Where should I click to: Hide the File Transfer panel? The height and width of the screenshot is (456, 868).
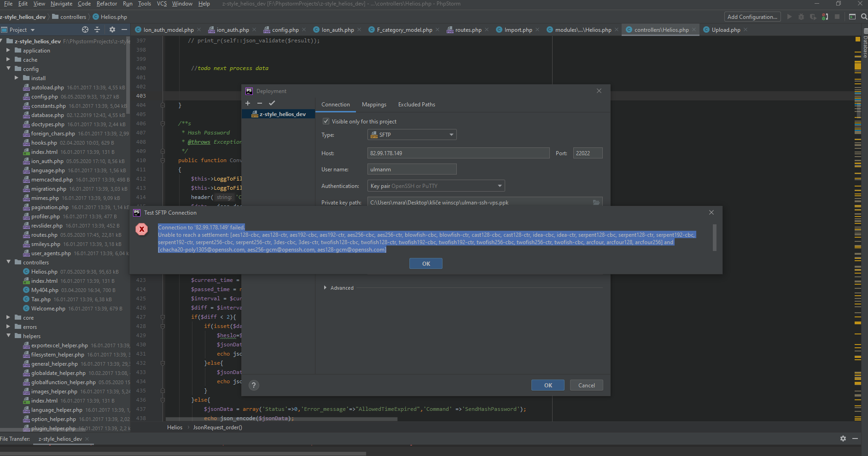855,439
